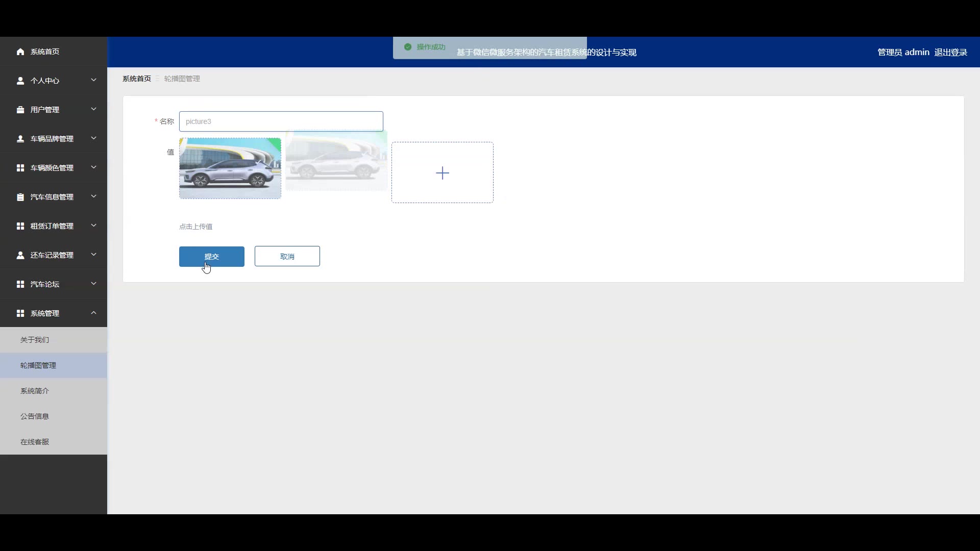The width and height of the screenshot is (980, 551).
Task: Click the 退出登录 logout link
Action: 950,52
